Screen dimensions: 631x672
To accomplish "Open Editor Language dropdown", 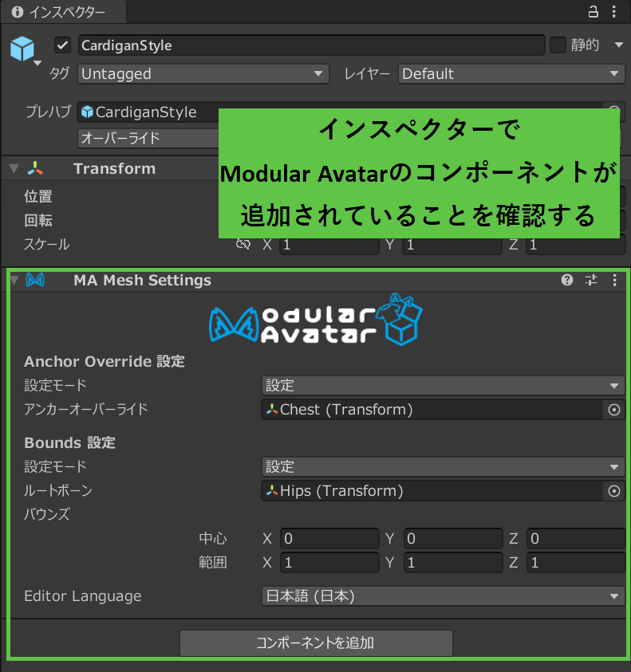I will coord(443,596).
